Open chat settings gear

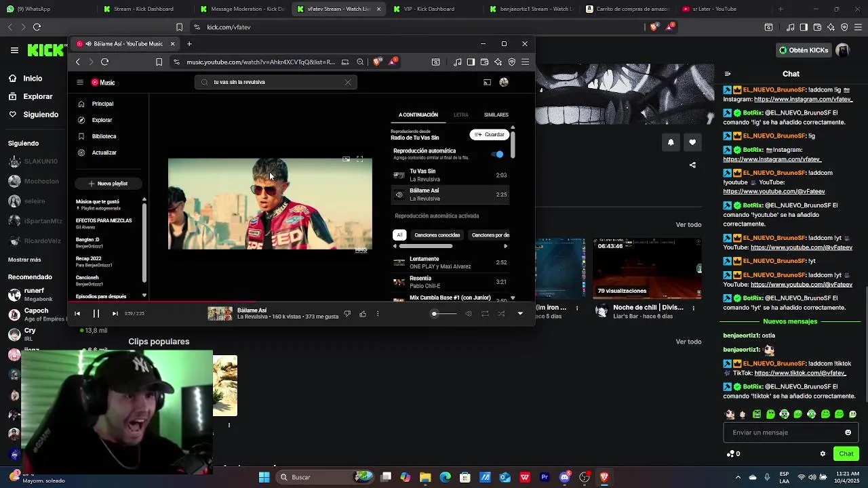coord(823,453)
